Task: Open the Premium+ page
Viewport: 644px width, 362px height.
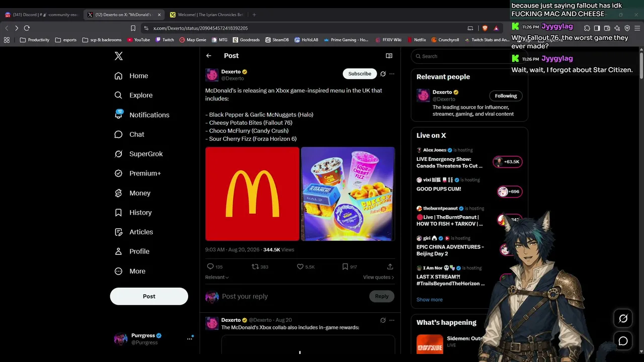Action: [x=137, y=173]
